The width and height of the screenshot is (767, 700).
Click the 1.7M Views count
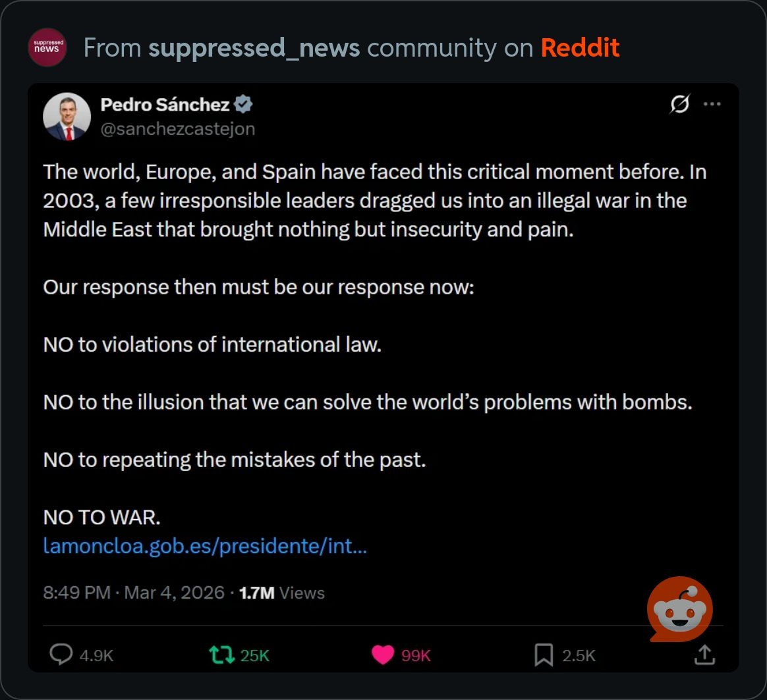coord(282,592)
